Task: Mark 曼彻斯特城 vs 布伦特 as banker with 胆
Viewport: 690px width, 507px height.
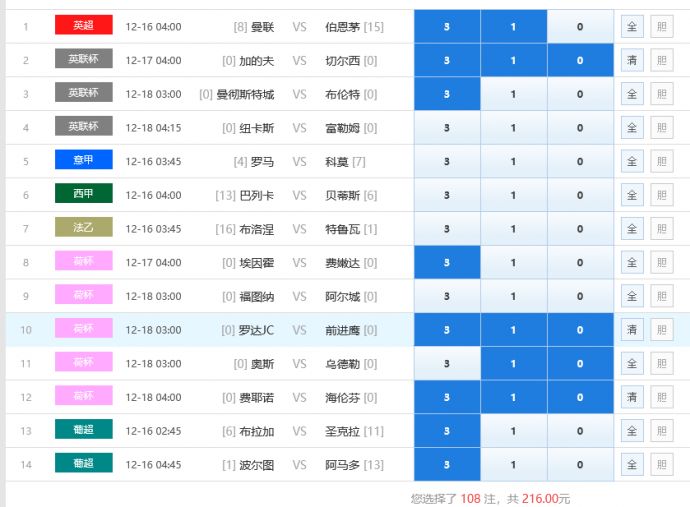Action: click(x=661, y=95)
